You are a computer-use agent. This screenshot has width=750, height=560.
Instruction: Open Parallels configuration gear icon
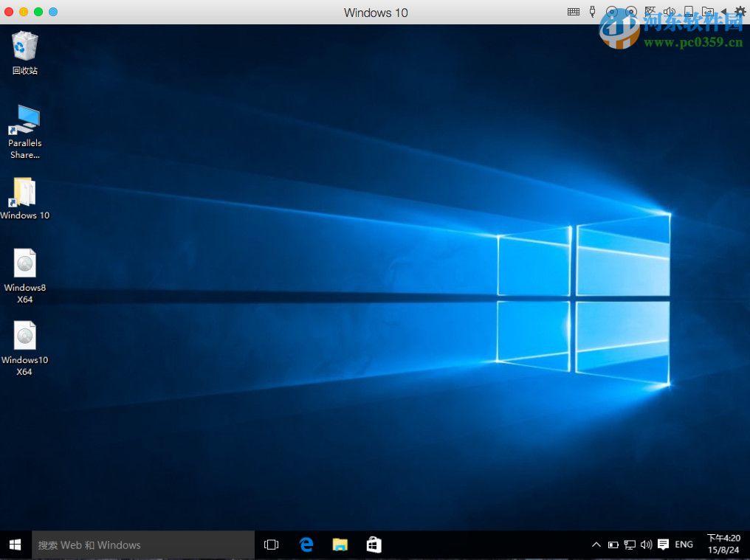click(740, 12)
